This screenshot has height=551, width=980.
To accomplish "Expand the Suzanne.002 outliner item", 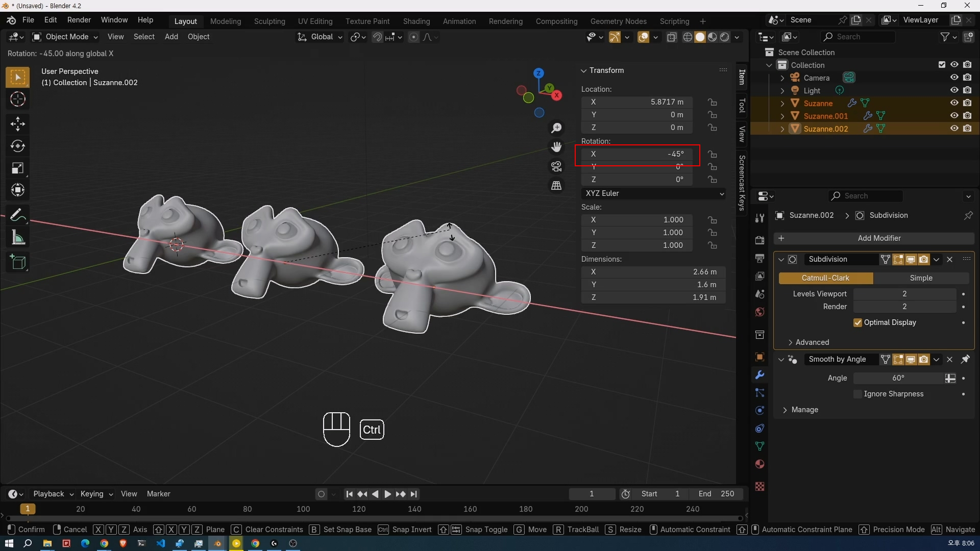I will [x=782, y=129].
